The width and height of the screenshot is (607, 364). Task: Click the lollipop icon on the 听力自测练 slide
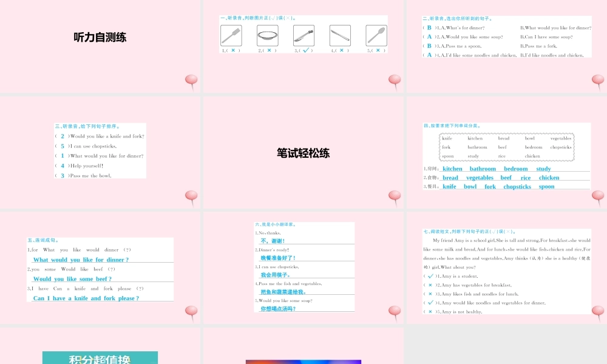coord(191,81)
